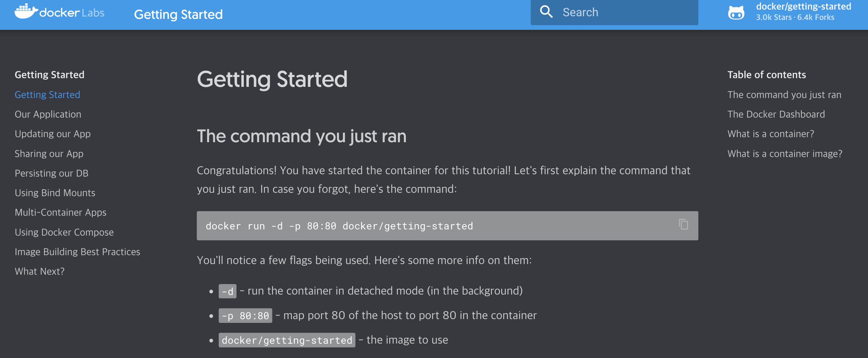
Task: Click the Getting Started header title
Action: 178,15
